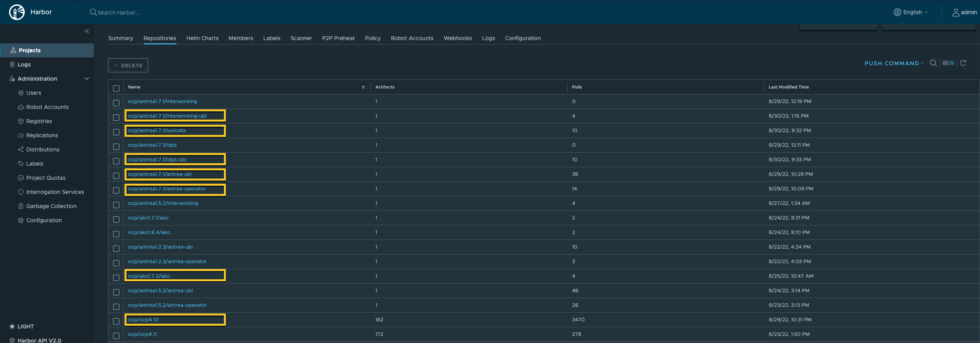Image resolution: width=980 pixels, height=343 pixels.
Task: Click the LIGHT theme sun icon
Action: pyautogui.click(x=12, y=326)
